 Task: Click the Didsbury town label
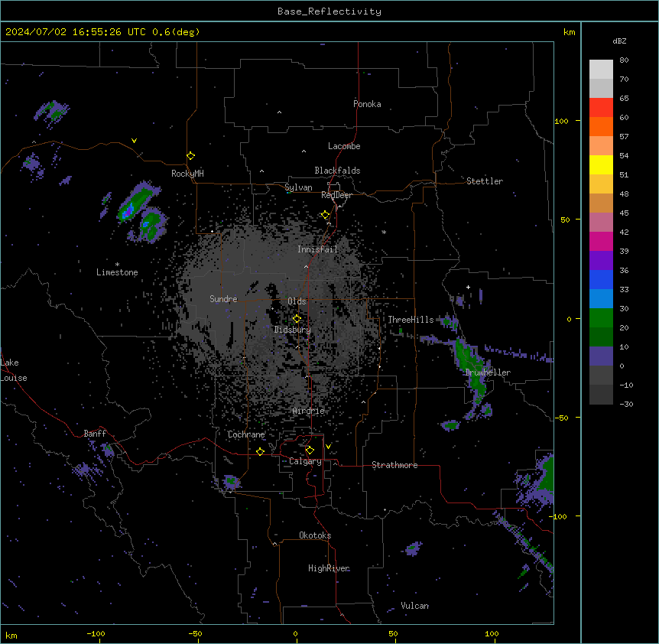pyautogui.click(x=292, y=330)
